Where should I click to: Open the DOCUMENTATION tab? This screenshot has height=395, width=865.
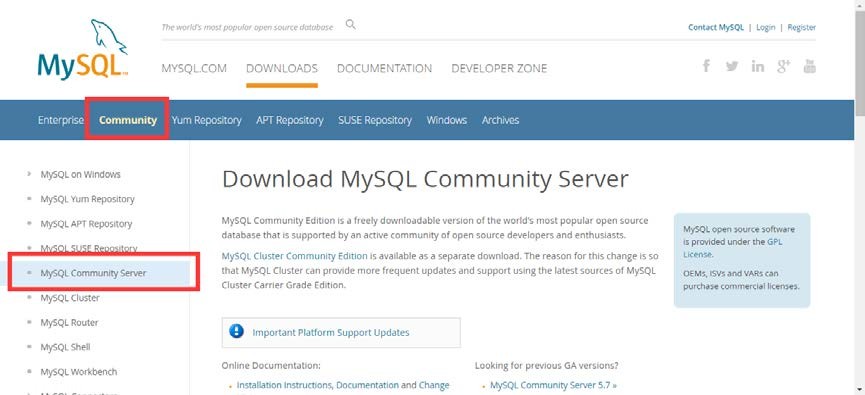[x=385, y=68]
